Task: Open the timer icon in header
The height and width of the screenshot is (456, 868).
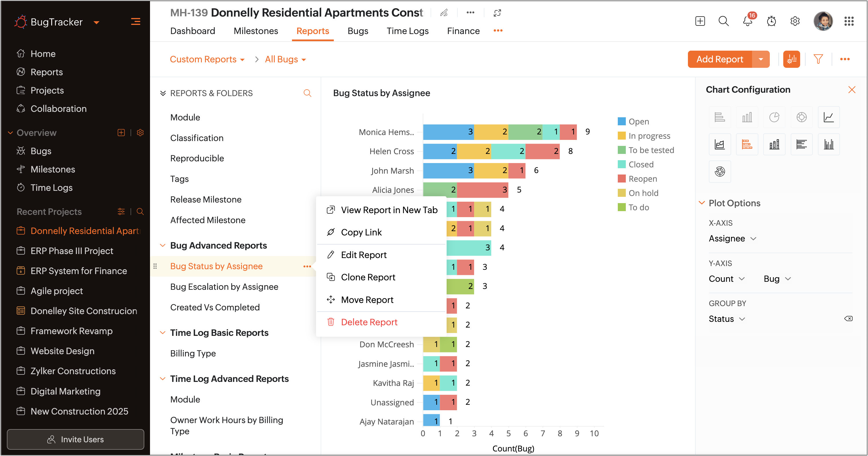Action: [x=771, y=21]
